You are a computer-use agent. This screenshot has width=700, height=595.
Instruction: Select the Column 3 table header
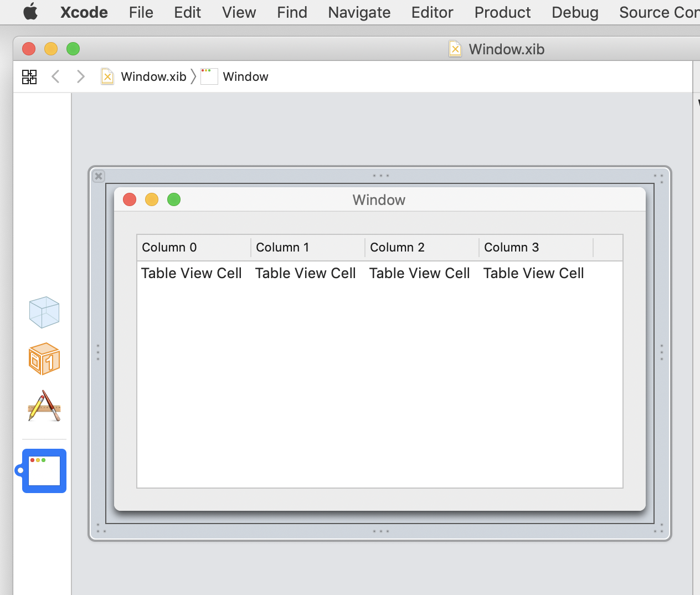click(511, 247)
